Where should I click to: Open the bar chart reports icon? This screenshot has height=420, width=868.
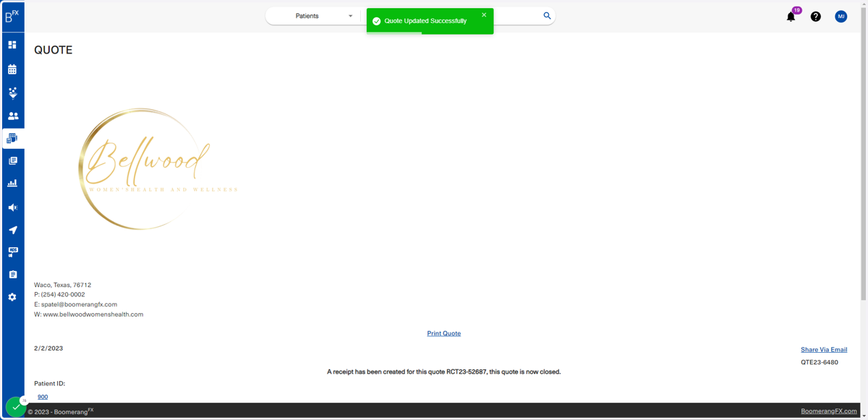pos(12,184)
